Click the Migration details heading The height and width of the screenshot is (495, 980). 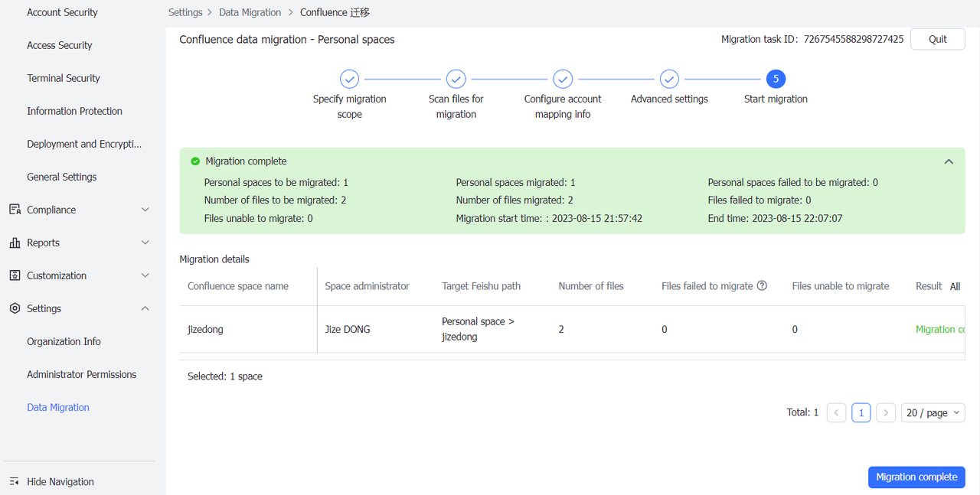214,259
